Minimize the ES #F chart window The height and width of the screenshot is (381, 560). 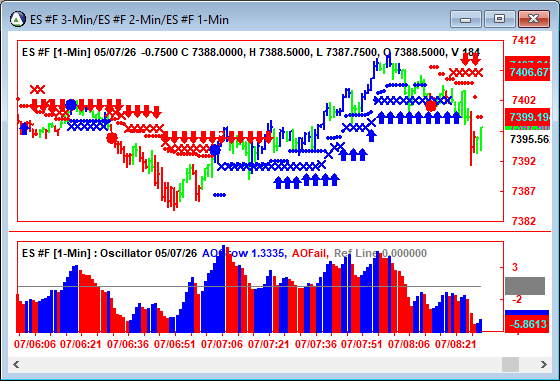(466, 19)
